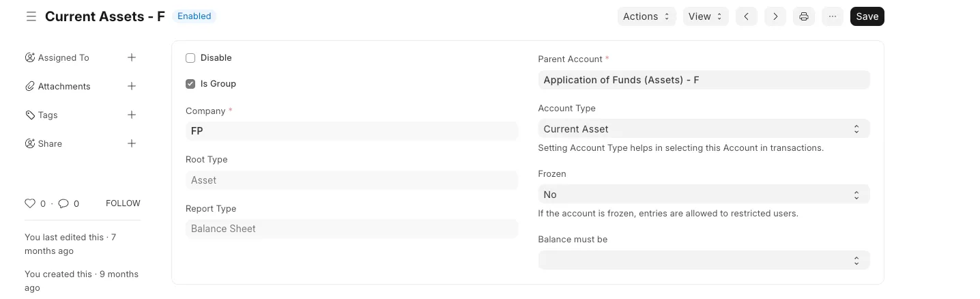Viewport: 980px width, 299px height.
Task: Go to next record arrow
Action: point(775,16)
